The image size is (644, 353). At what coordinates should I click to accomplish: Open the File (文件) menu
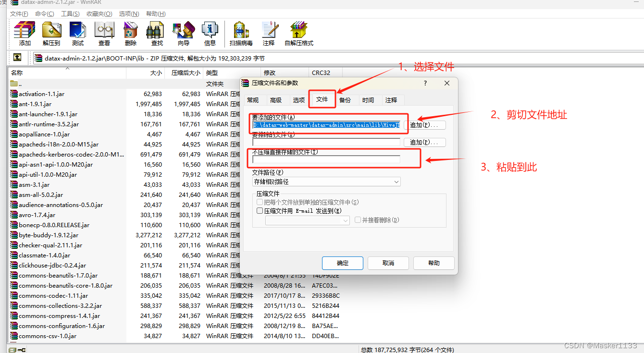(19, 14)
